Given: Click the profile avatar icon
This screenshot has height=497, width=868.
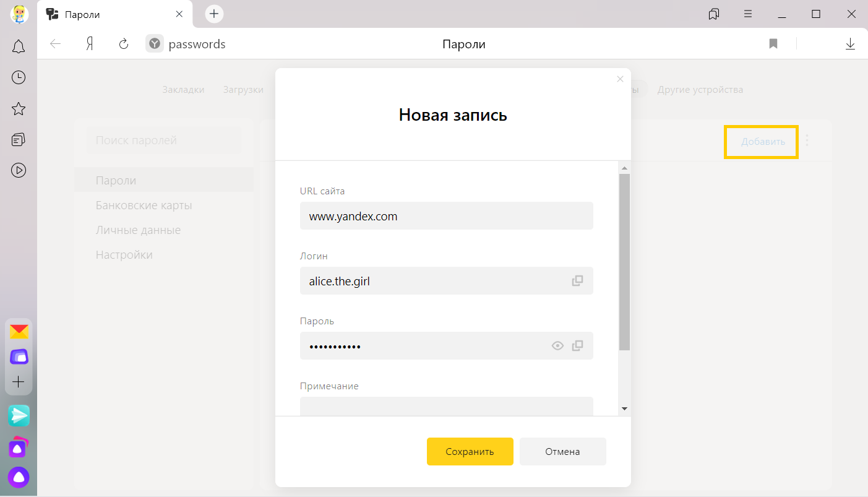Looking at the screenshot, I should 19,14.
